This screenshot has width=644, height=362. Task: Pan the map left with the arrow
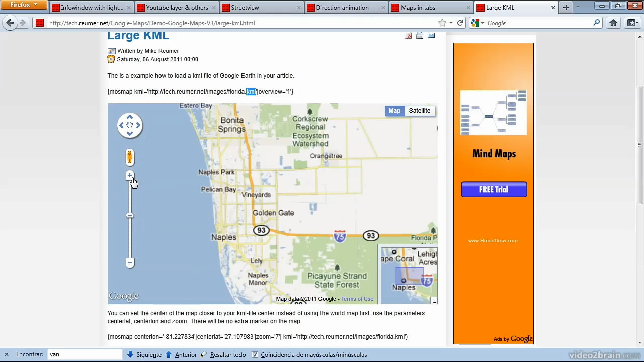(121, 125)
